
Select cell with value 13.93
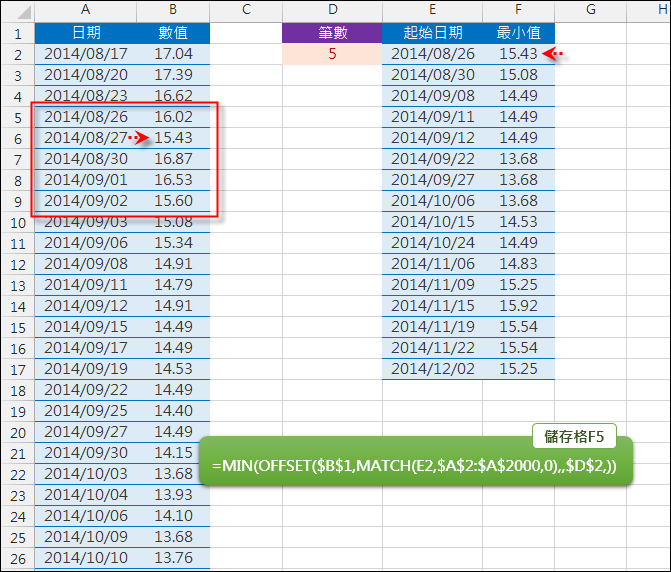tap(173, 495)
